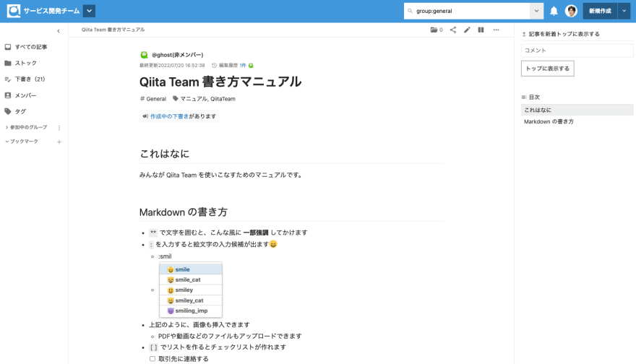Image resolution: width=636 pixels, height=364 pixels.
Task: Jump to Markdown の書き方 in contents
Action: coord(549,121)
